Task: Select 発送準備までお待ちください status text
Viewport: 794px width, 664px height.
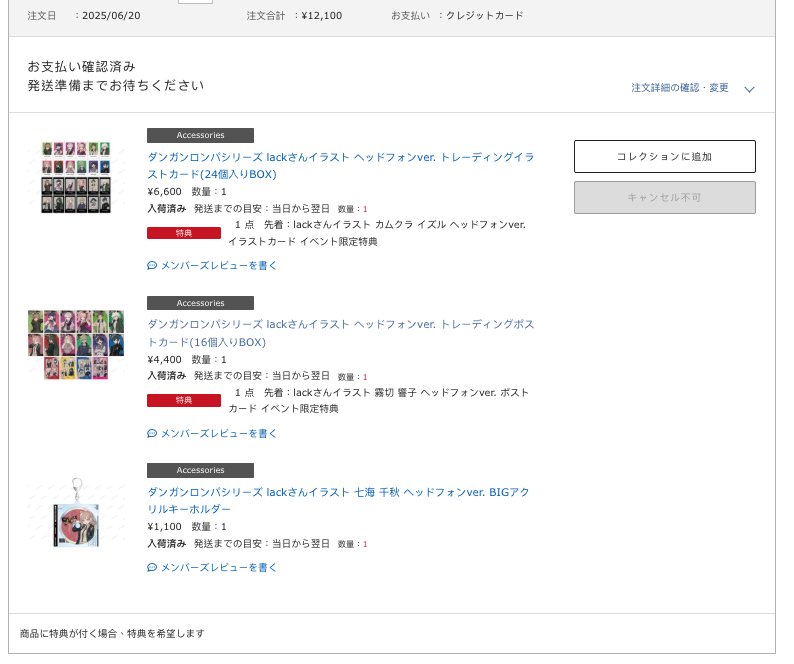Action: (x=116, y=86)
